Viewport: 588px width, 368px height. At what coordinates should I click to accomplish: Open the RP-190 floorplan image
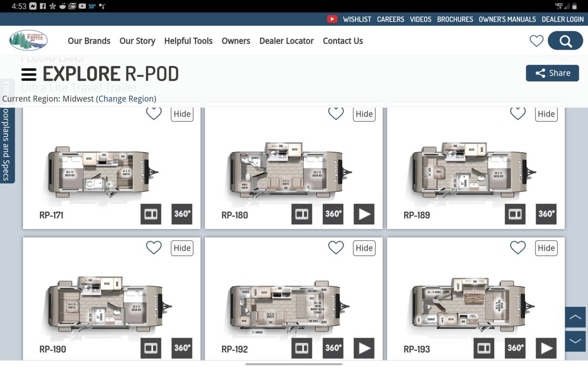click(109, 304)
